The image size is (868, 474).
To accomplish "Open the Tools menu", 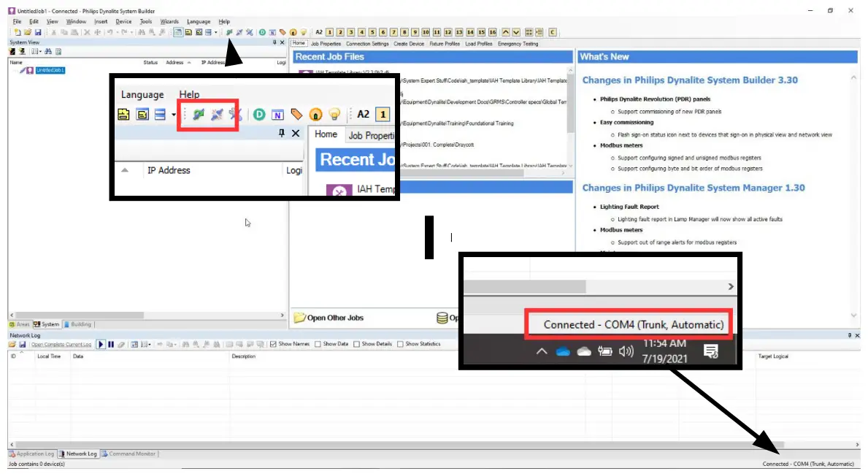I will [145, 22].
